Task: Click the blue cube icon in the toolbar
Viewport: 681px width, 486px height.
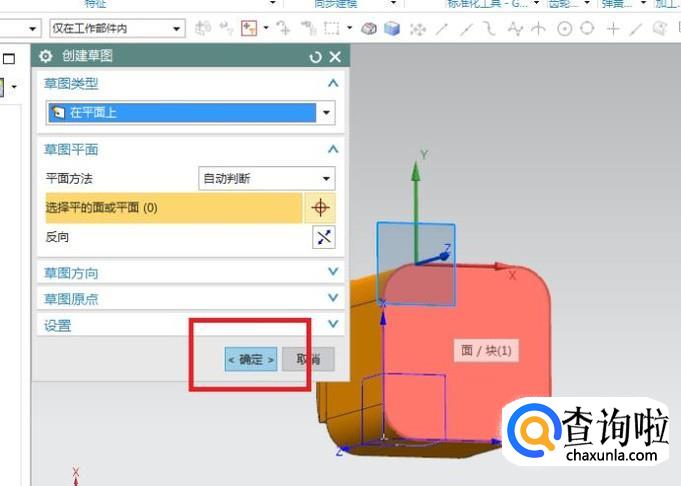Action: [392, 28]
